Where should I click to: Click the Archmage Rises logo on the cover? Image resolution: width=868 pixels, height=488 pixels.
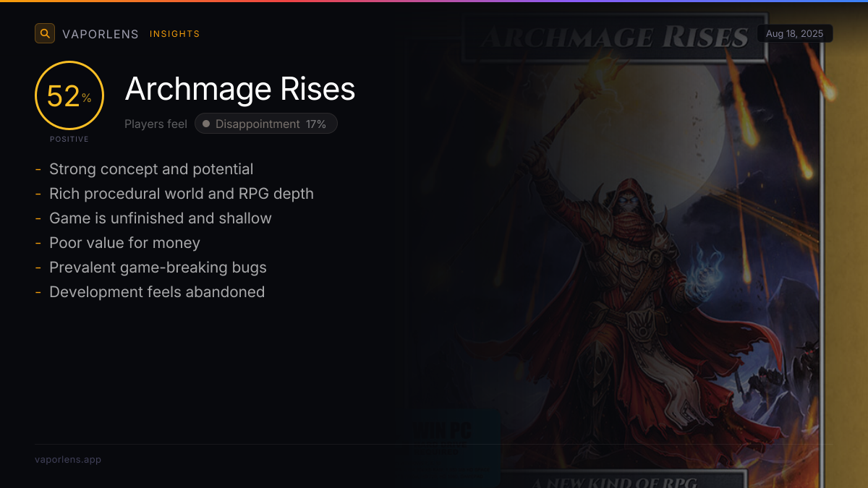(613, 38)
